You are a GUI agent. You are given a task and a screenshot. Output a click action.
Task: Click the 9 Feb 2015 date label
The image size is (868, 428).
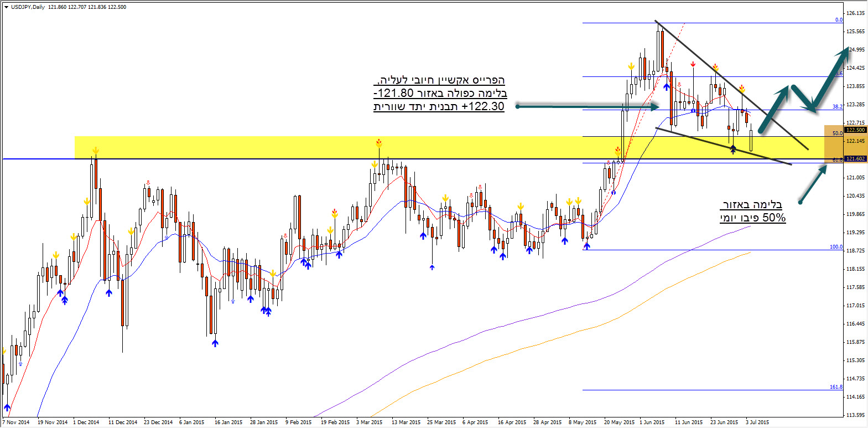299,422
